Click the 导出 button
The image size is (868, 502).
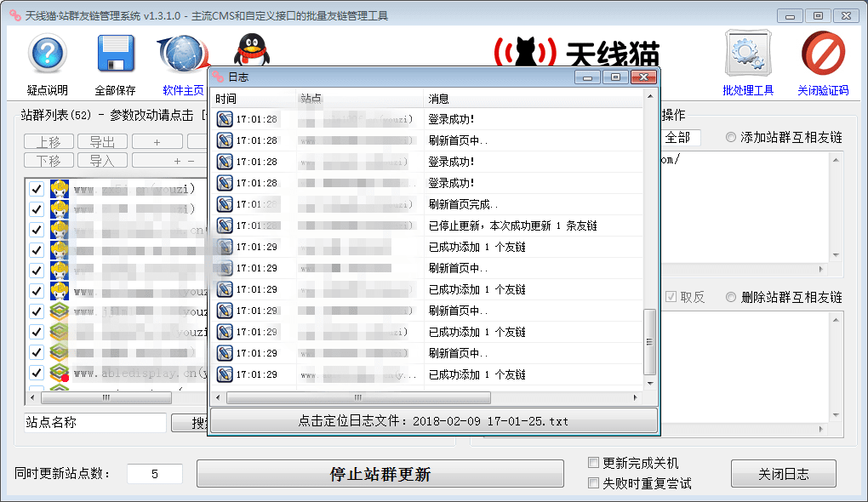(102, 142)
